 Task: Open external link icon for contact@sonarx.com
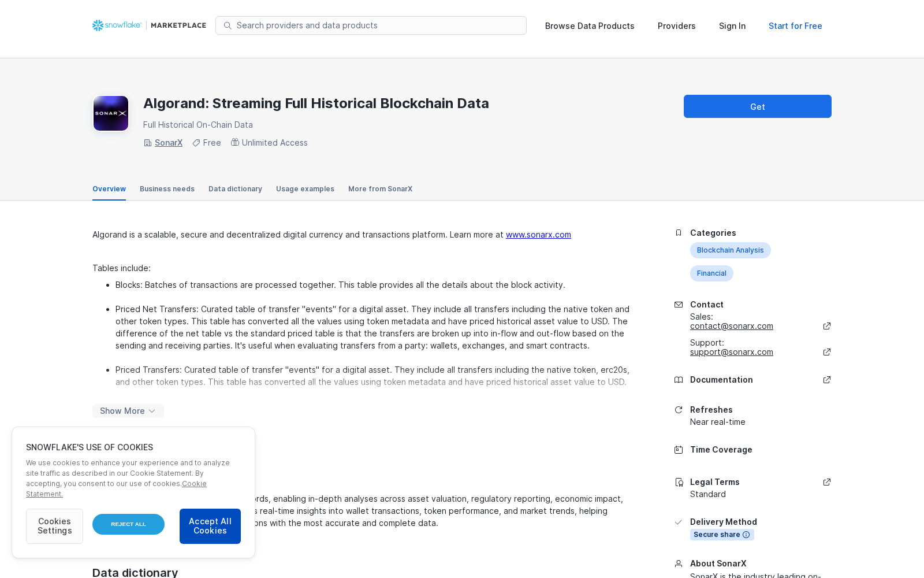tap(827, 326)
